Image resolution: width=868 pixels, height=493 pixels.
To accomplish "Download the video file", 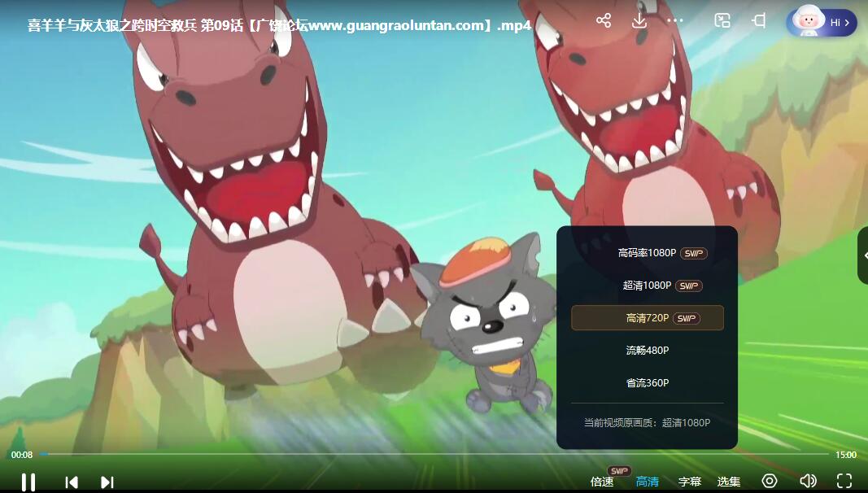I will pos(639,21).
